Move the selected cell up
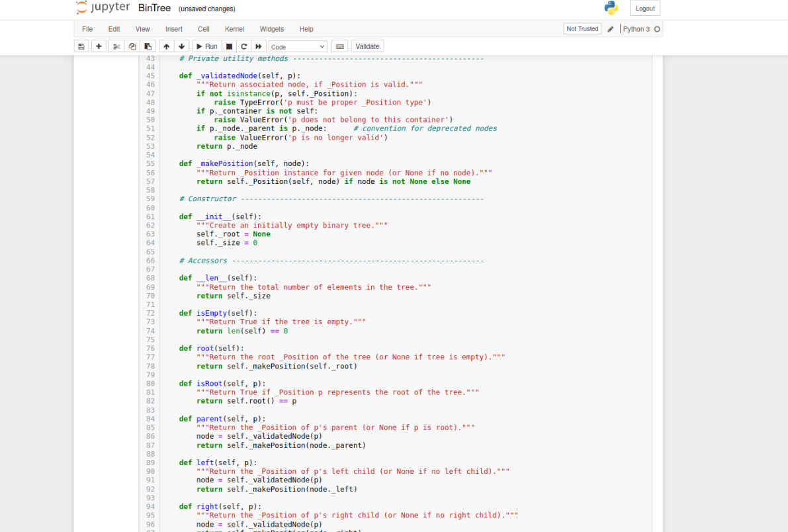Screen dimensions: 788x532 tap(166, 46)
